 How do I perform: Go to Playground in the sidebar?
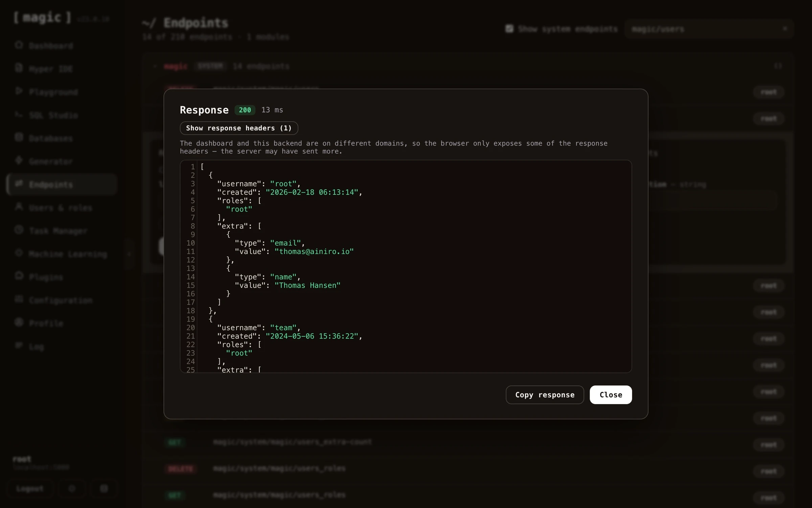pyautogui.click(x=62, y=92)
